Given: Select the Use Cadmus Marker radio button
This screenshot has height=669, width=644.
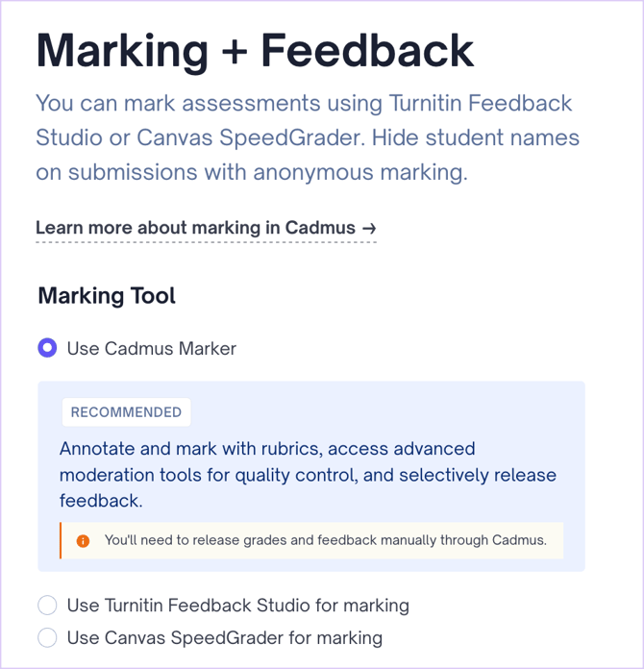Looking at the screenshot, I should point(47,348).
